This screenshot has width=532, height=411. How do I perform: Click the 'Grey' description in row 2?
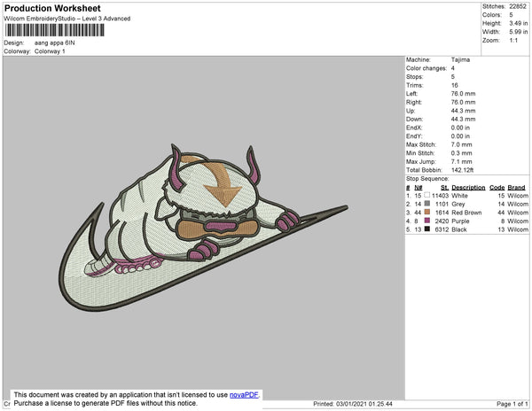coord(458,204)
